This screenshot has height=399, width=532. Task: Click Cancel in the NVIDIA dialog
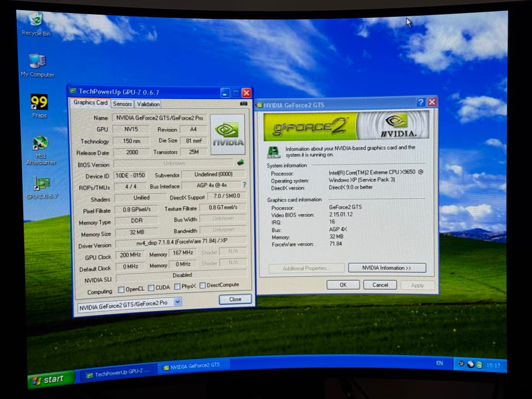380,285
